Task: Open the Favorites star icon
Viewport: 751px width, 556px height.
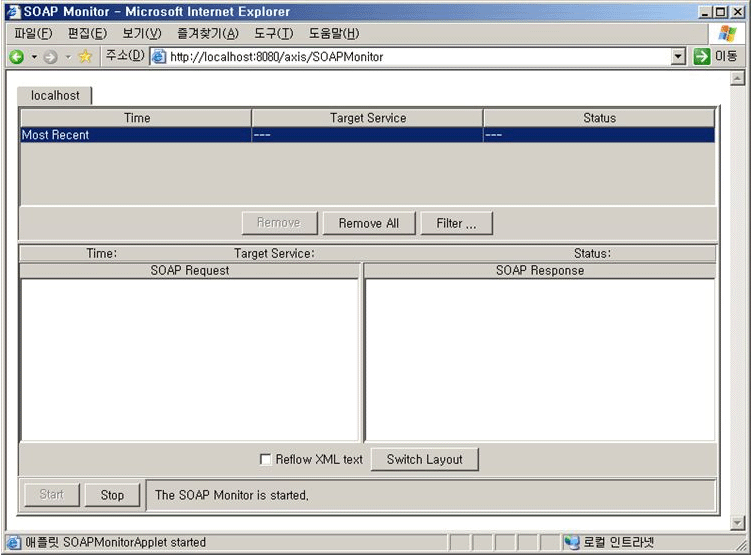Action: click(x=85, y=57)
